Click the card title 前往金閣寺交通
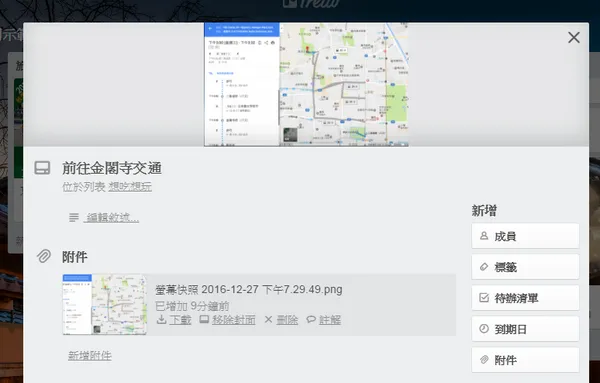 (x=112, y=168)
